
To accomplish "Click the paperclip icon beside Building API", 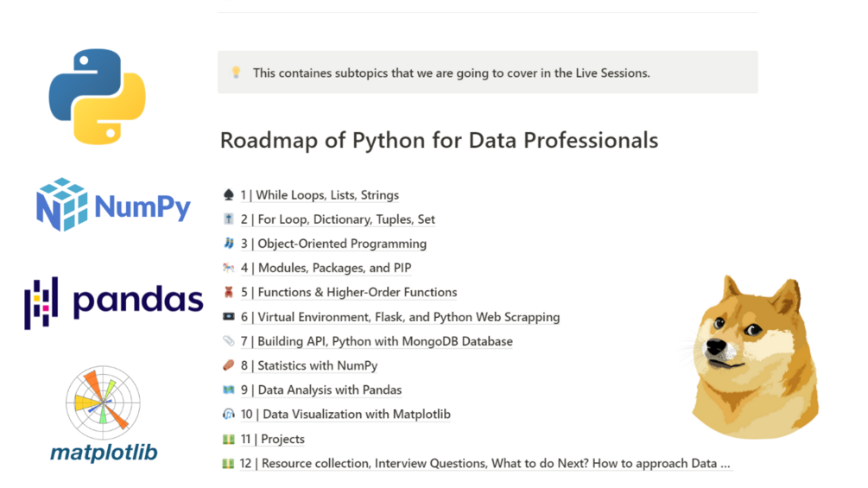I will point(229,341).
